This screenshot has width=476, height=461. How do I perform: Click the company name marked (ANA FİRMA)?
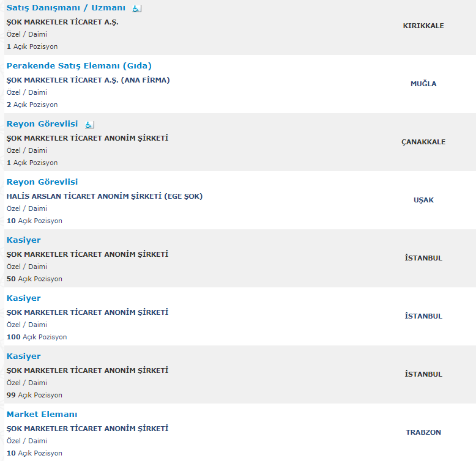pos(88,80)
